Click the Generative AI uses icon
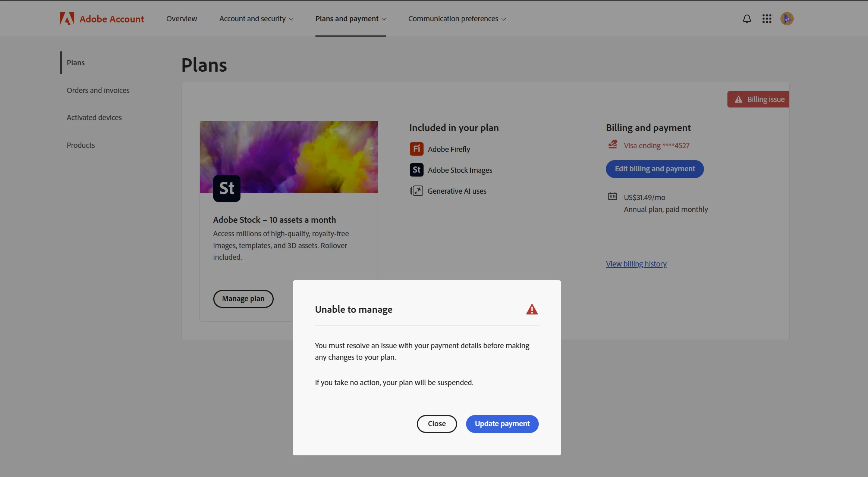 coord(416,191)
